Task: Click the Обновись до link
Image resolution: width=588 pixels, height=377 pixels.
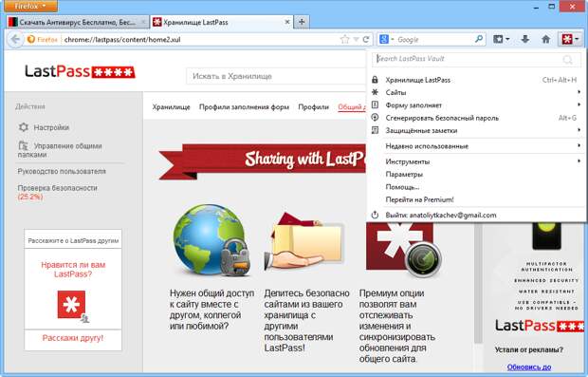Action: (529, 367)
